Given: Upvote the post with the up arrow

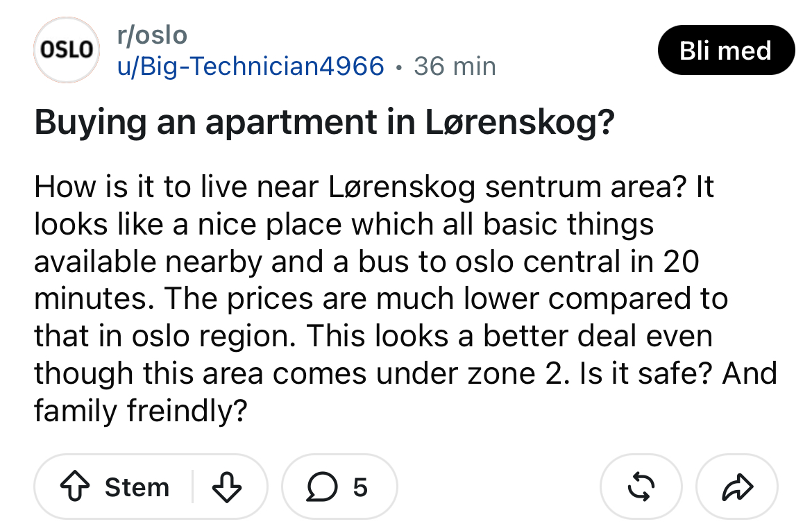Looking at the screenshot, I should point(75,487).
